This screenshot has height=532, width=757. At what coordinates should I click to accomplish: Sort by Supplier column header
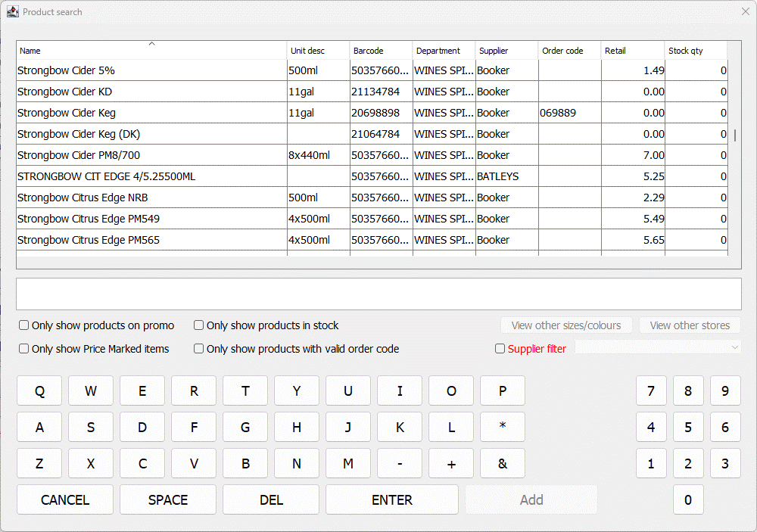tap(507, 51)
